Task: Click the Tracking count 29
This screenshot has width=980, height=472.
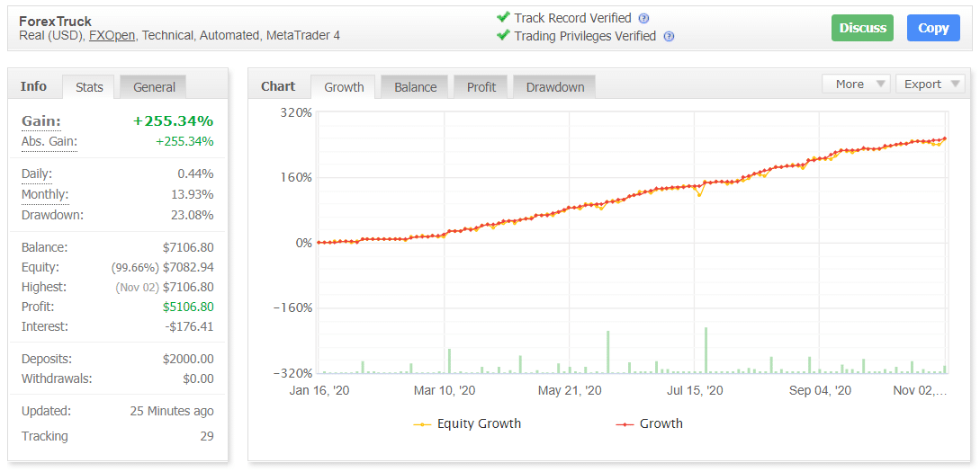Action: click(x=207, y=436)
